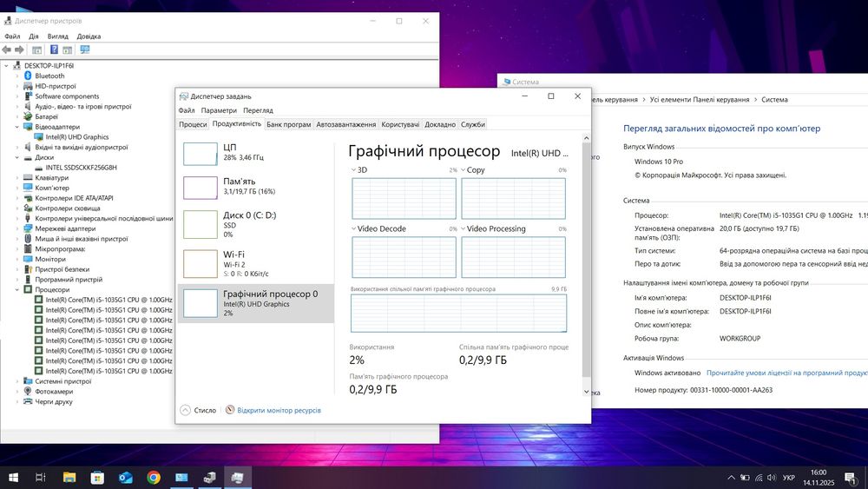Switch to the Банк програм tab

click(x=289, y=124)
